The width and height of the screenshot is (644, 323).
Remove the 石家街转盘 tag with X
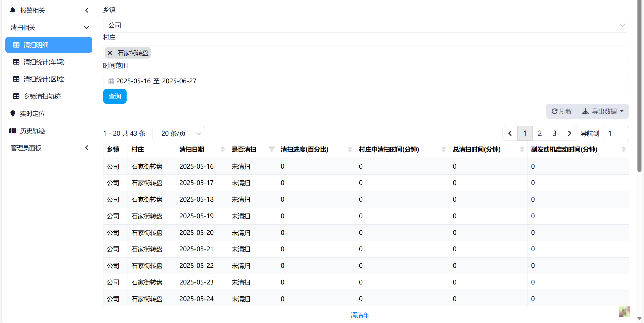[x=110, y=53]
